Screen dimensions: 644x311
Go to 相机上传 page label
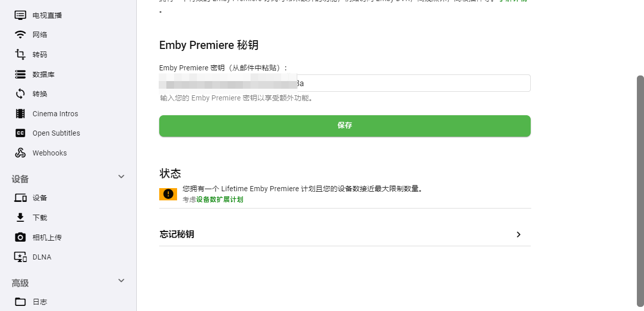point(47,238)
